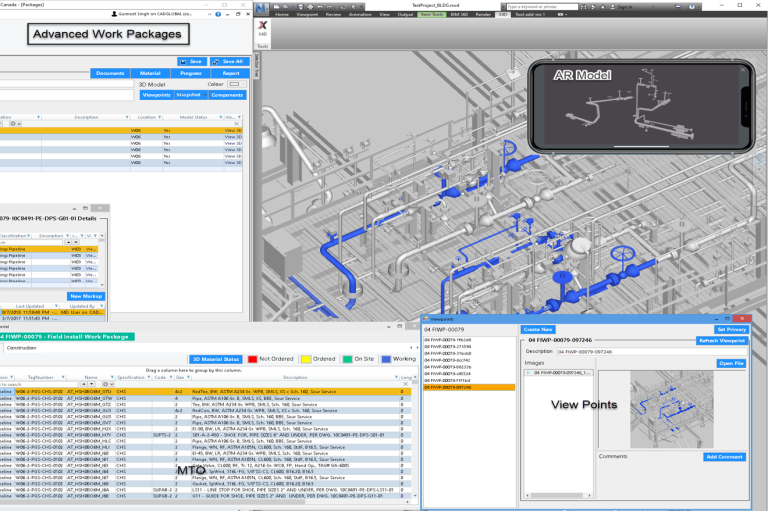Click the Save All button
Viewport: 768px width, 511px height.
click(x=230, y=62)
